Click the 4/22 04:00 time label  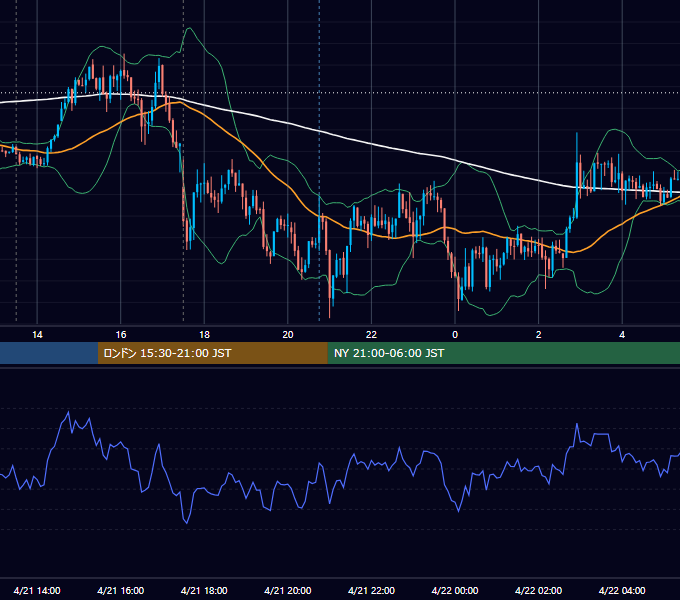click(x=622, y=590)
